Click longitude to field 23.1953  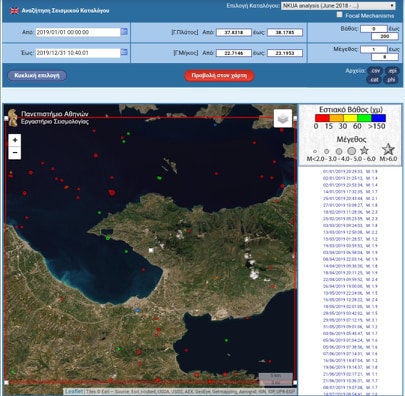click(x=285, y=53)
